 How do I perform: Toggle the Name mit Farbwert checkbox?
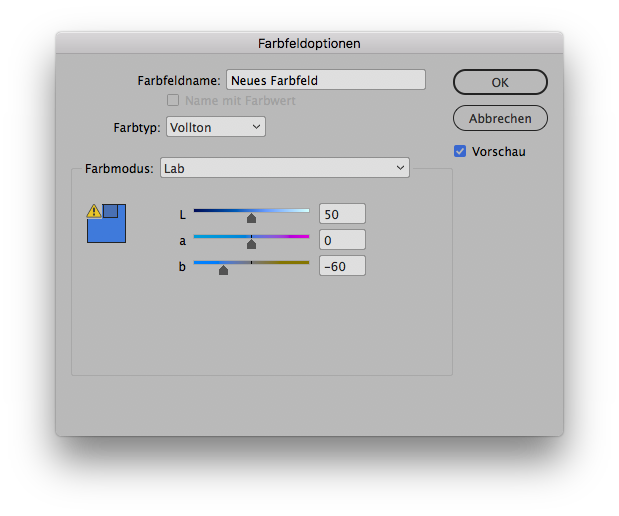(x=173, y=100)
